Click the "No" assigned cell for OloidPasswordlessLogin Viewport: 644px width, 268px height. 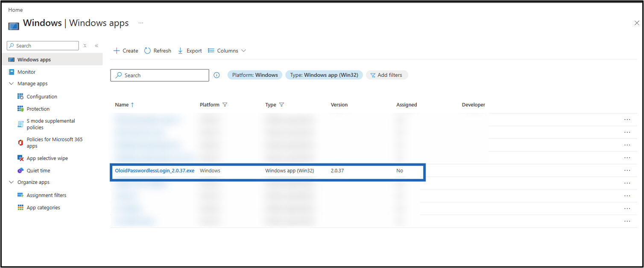tap(400, 171)
